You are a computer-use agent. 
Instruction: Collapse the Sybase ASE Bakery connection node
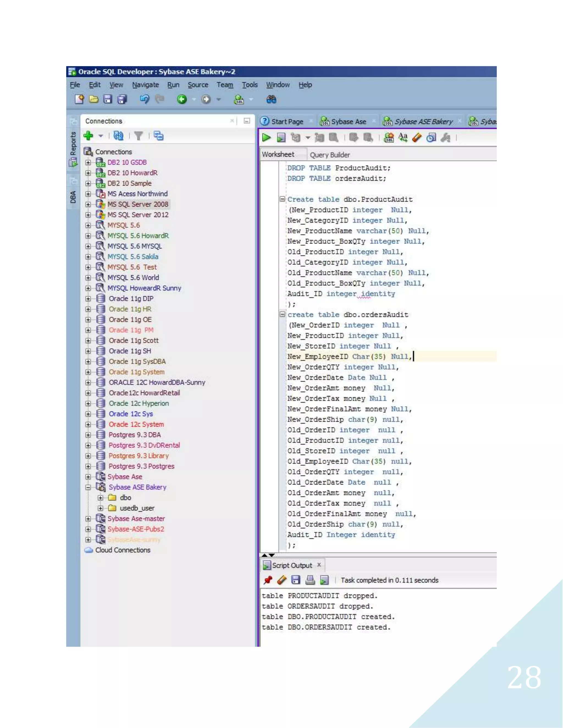coord(88,487)
